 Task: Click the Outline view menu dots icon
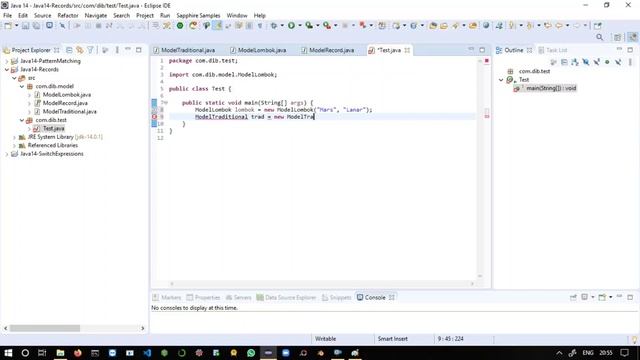pyautogui.click(x=630, y=62)
